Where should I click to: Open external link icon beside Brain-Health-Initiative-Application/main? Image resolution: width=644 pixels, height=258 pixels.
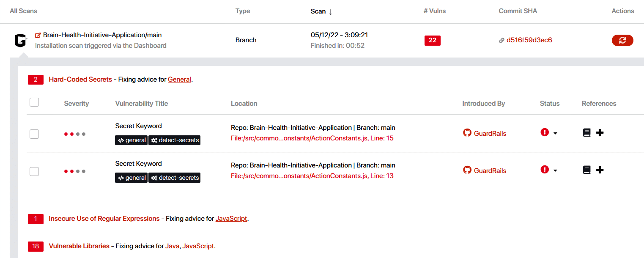click(x=38, y=35)
